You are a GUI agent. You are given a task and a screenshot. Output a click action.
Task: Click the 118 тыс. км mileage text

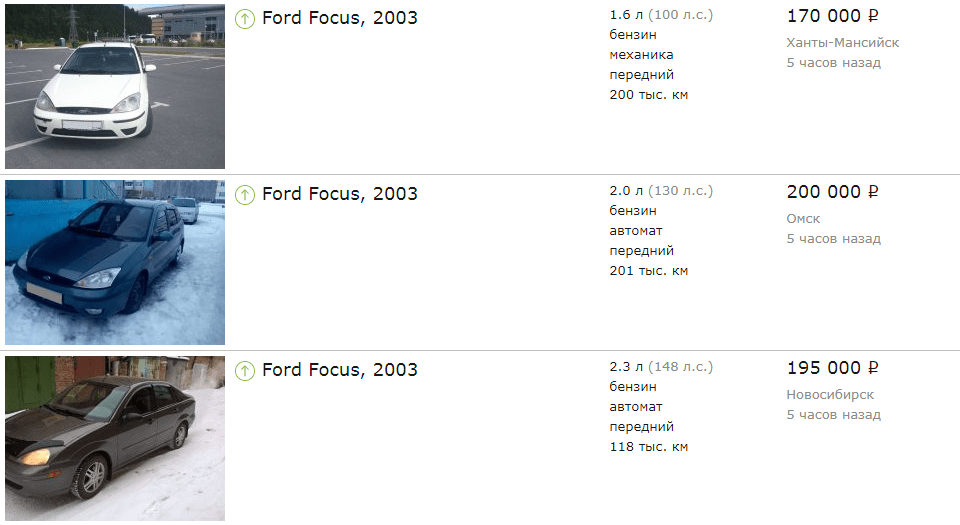(648, 447)
